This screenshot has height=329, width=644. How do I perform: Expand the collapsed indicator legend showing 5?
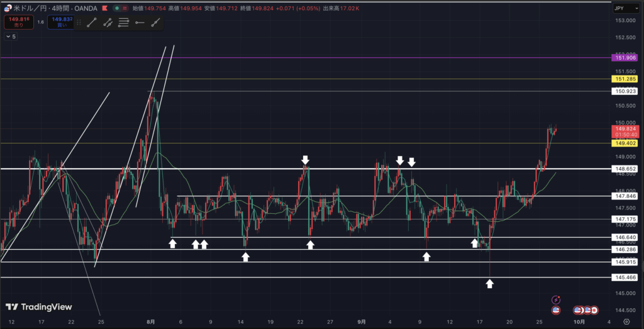(x=11, y=36)
